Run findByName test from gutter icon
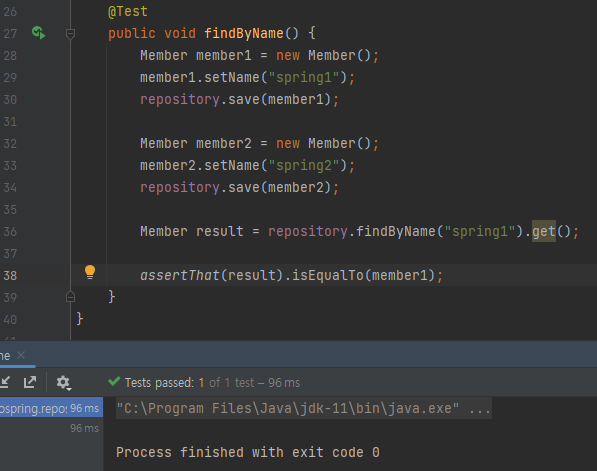 (38, 33)
